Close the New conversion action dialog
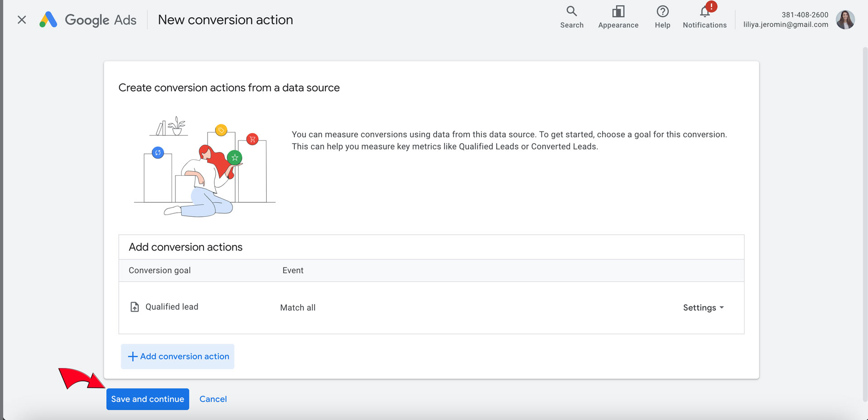868x420 pixels. pyautogui.click(x=22, y=20)
